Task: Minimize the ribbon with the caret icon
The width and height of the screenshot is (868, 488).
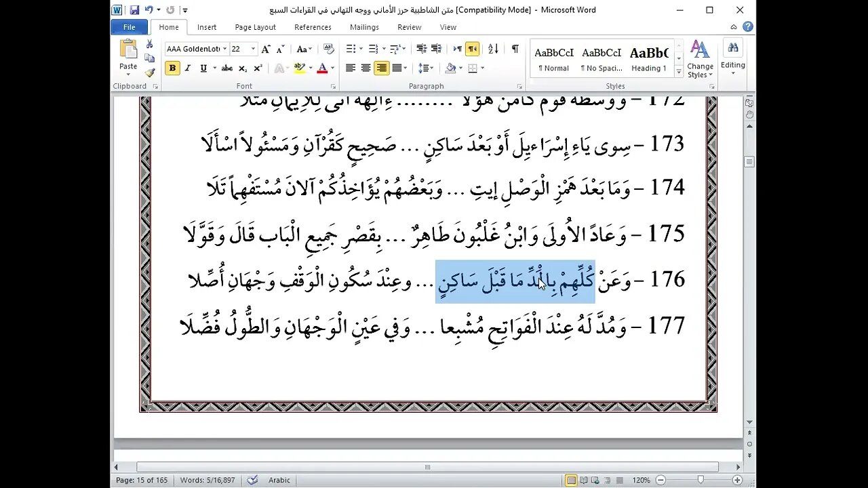Action: (734, 27)
